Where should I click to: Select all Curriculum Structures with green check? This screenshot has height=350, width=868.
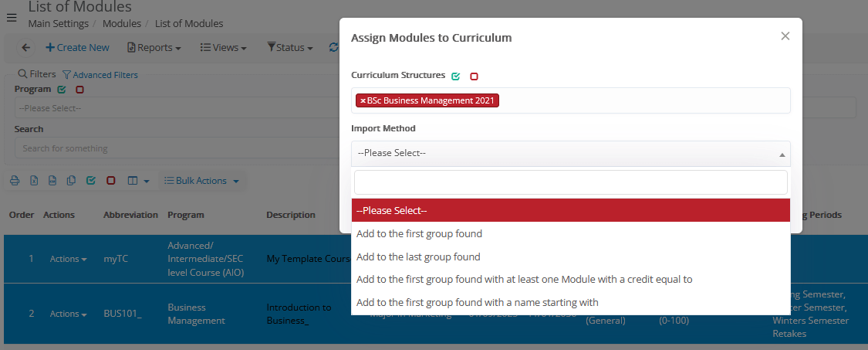click(456, 76)
